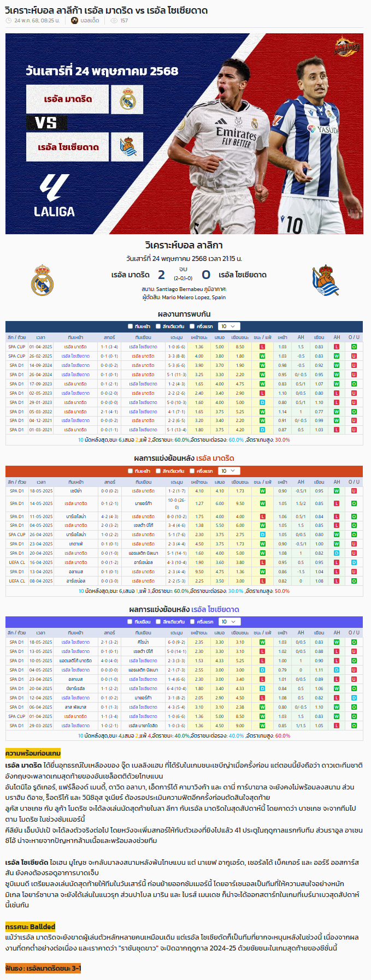Check ครึ่งแรก in the Real Sociedad results table
The width and height of the screenshot is (371, 980).
pyautogui.click(x=192, y=622)
